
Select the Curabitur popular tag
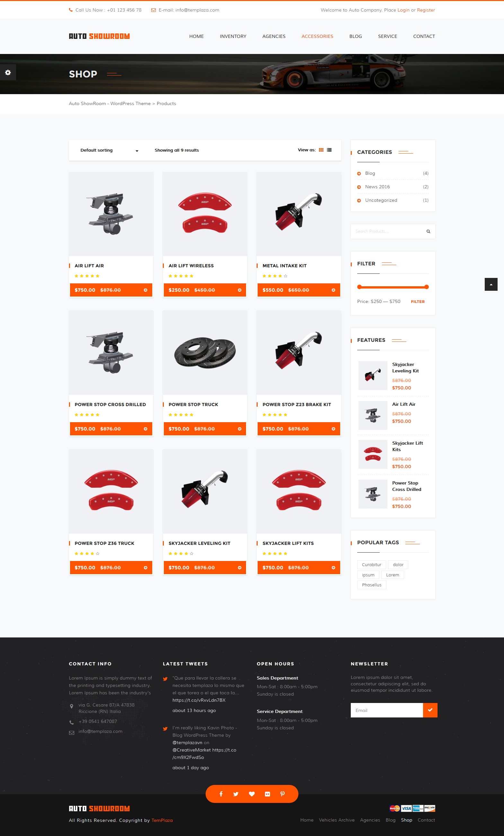(x=371, y=565)
